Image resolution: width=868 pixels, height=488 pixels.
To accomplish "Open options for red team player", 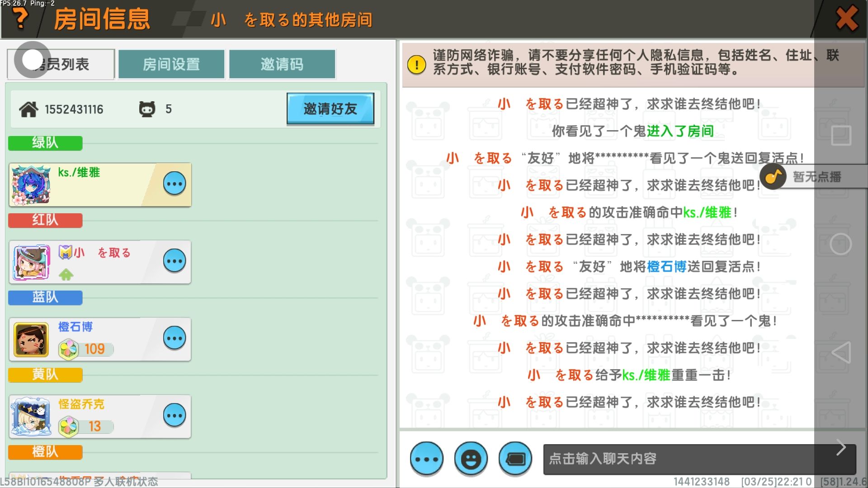I will (x=175, y=261).
